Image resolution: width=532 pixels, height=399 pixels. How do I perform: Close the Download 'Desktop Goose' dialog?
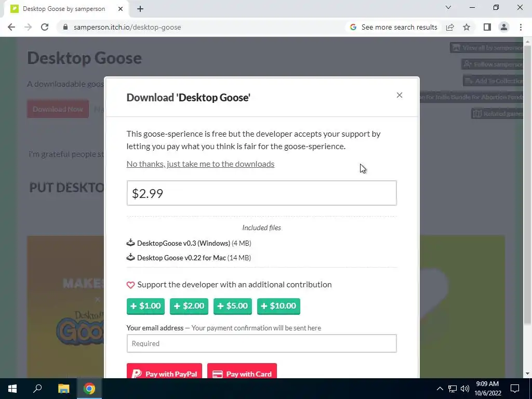click(x=400, y=95)
